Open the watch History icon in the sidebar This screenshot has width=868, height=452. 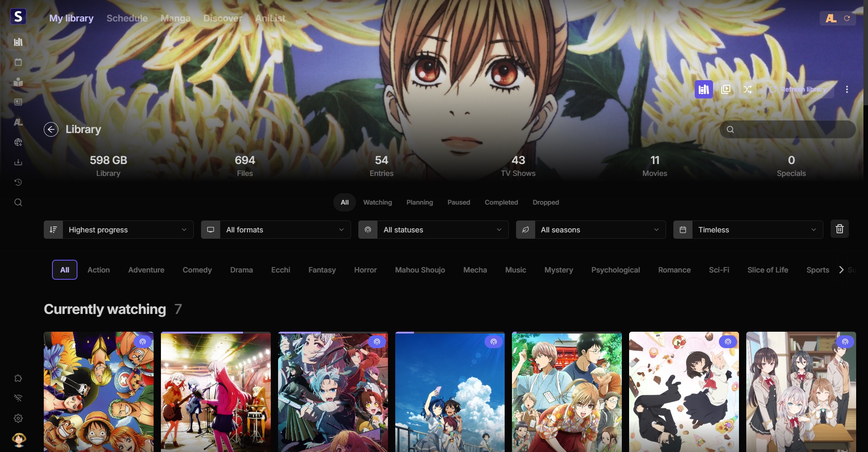point(18,182)
